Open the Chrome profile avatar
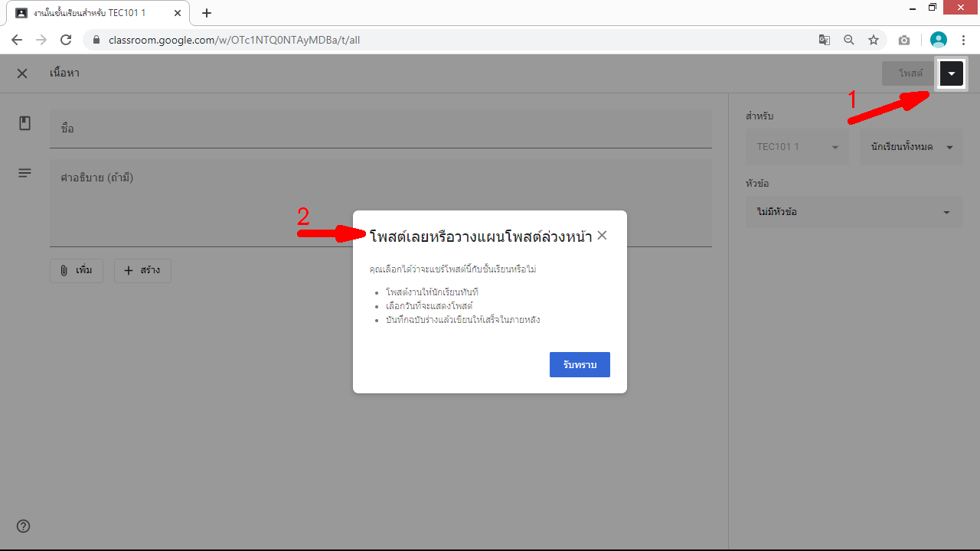Screen dimensions: 980x551 tap(938, 40)
